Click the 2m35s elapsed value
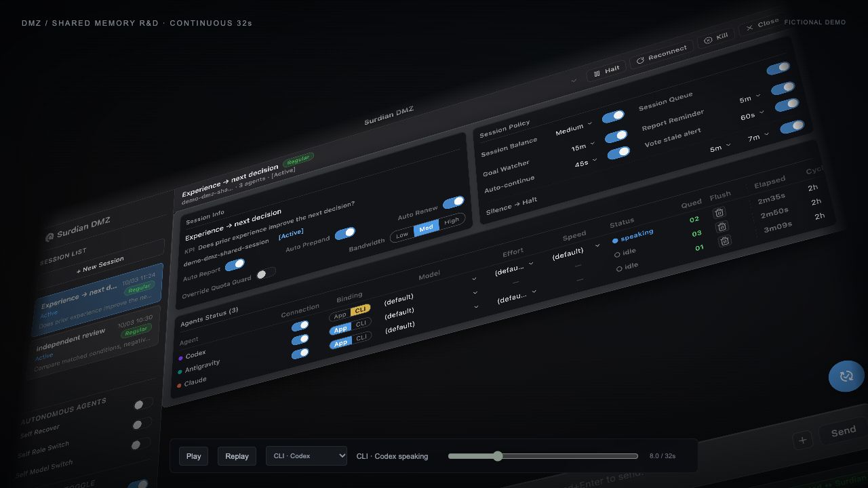Image resolution: width=868 pixels, height=488 pixels. pos(772,198)
